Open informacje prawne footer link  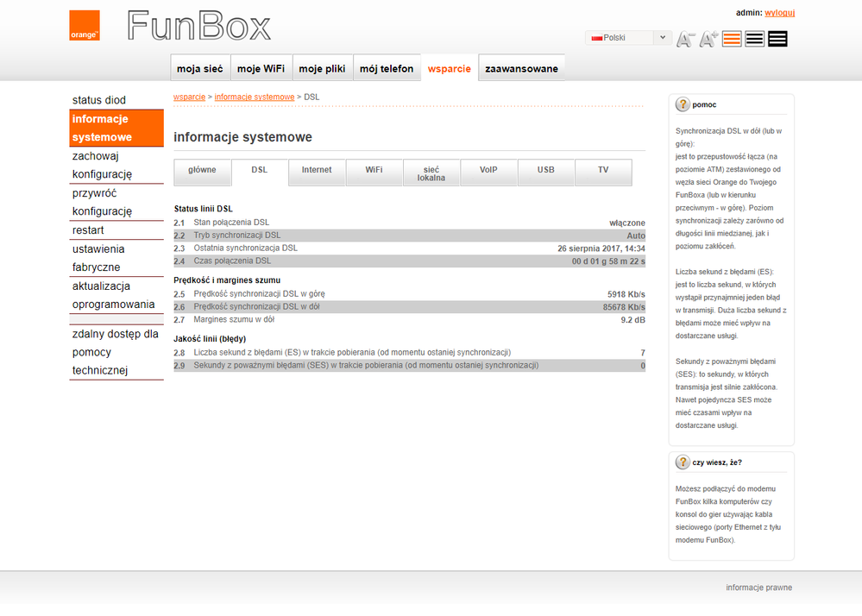pyautogui.click(x=758, y=588)
